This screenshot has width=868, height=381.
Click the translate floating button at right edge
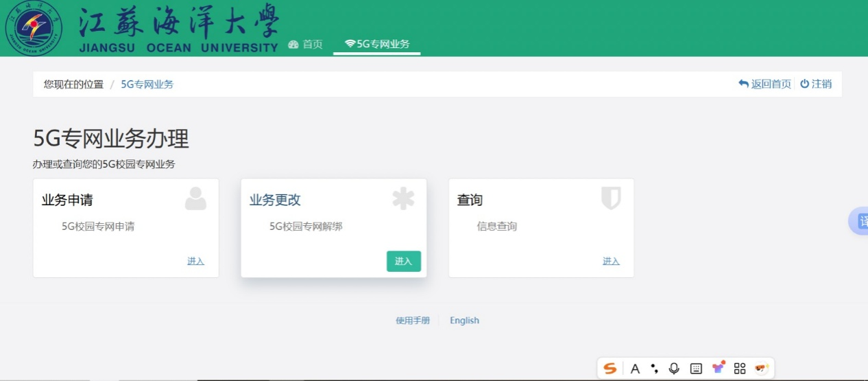860,222
